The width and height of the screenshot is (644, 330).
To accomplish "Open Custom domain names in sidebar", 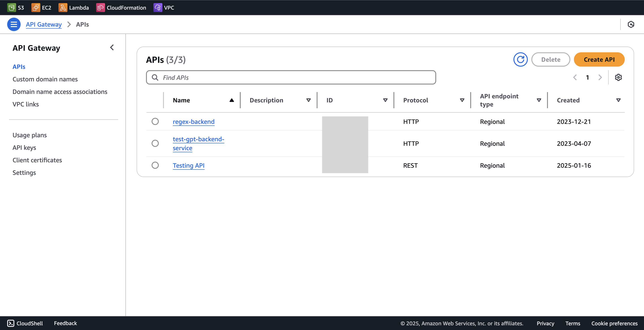I will click(x=45, y=79).
